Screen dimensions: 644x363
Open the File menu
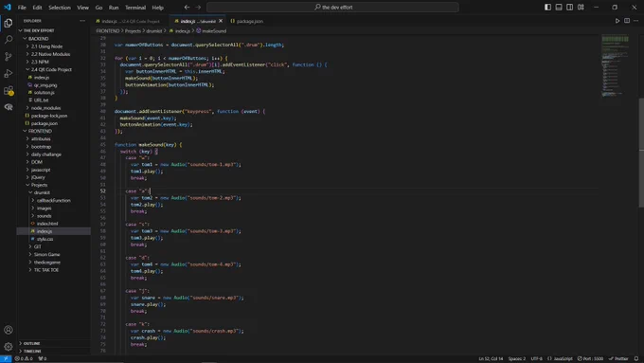coord(22,8)
